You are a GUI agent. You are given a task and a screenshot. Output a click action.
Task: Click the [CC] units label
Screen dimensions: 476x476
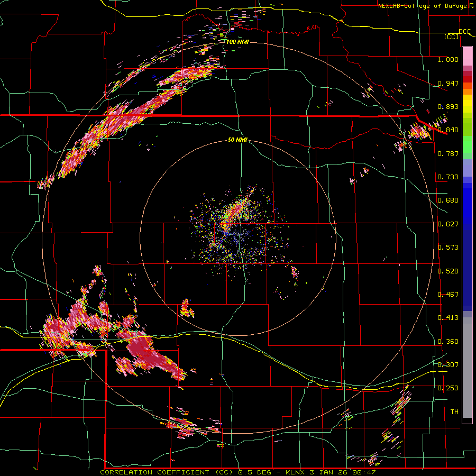point(452,36)
